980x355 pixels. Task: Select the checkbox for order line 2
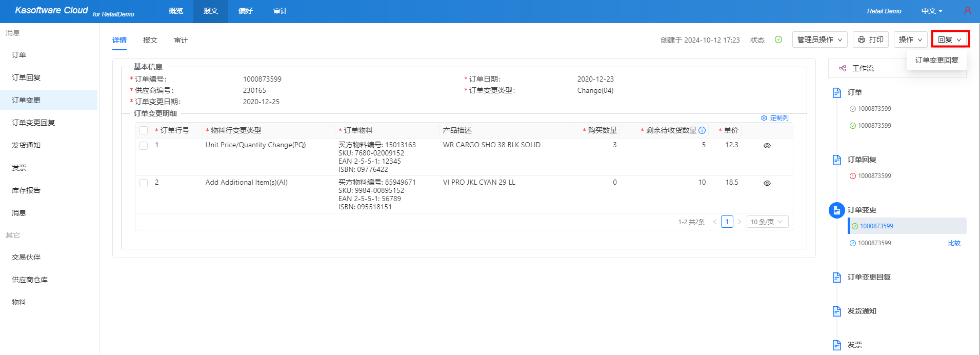(x=144, y=183)
